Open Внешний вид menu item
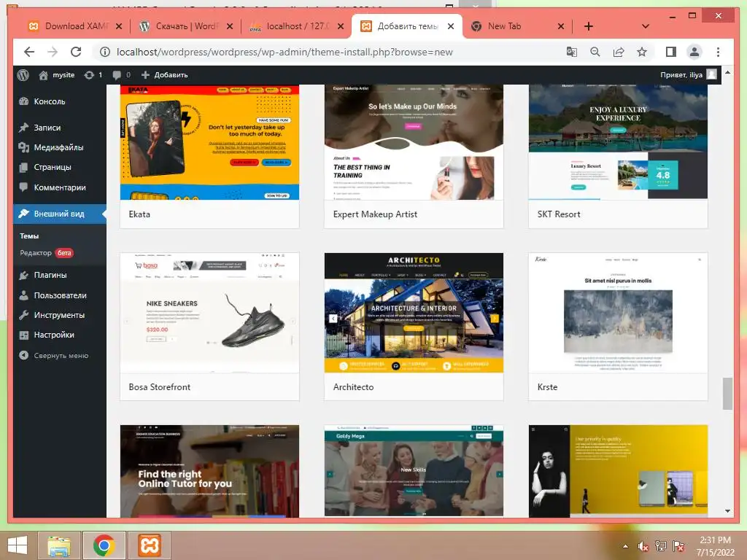 pyautogui.click(x=60, y=214)
